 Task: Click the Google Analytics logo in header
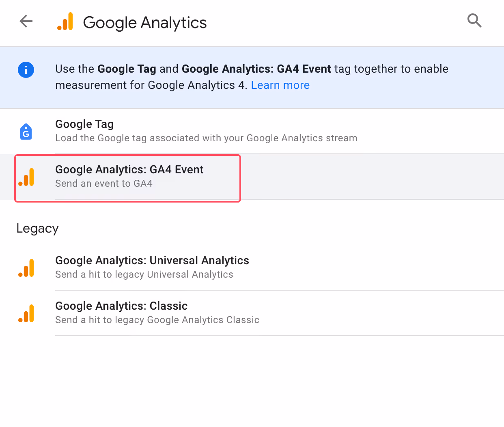(65, 22)
